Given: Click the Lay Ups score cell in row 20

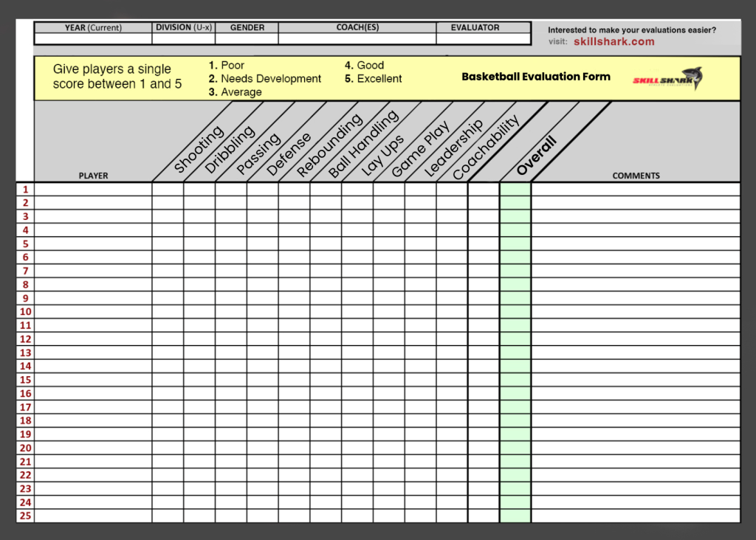Looking at the screenshot, I should point(357,448).
